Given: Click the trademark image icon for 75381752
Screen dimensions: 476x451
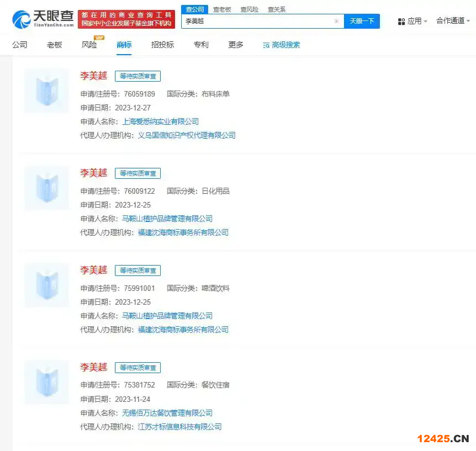Looking at the screenshot, I should [47, 383].
